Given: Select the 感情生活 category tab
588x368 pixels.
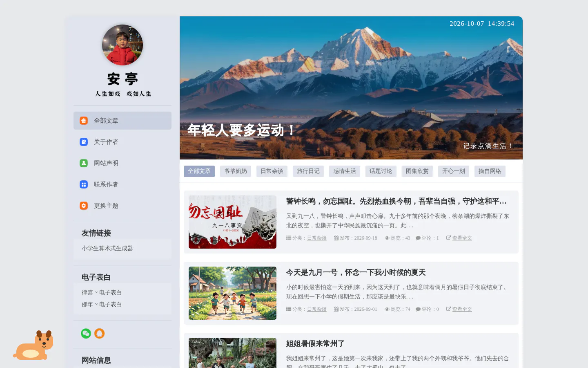Looking at the screenshot, I should click(x=345, y=171).
